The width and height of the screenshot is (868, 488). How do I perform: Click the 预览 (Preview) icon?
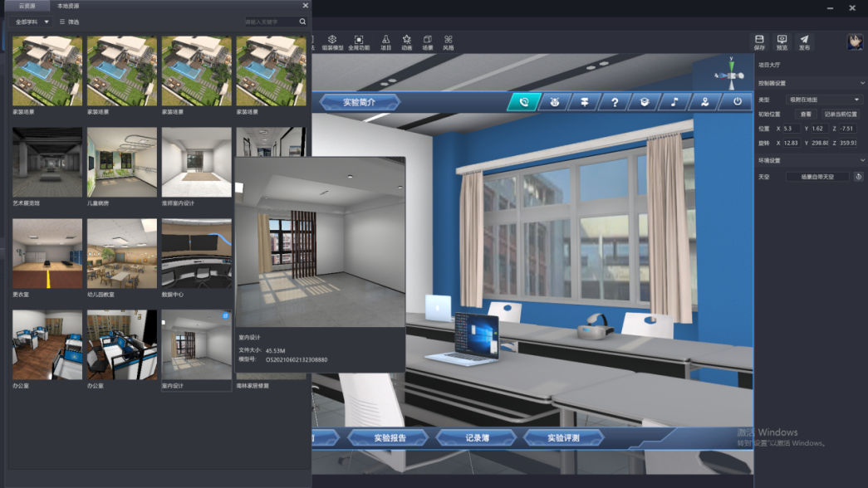(782, 41)
